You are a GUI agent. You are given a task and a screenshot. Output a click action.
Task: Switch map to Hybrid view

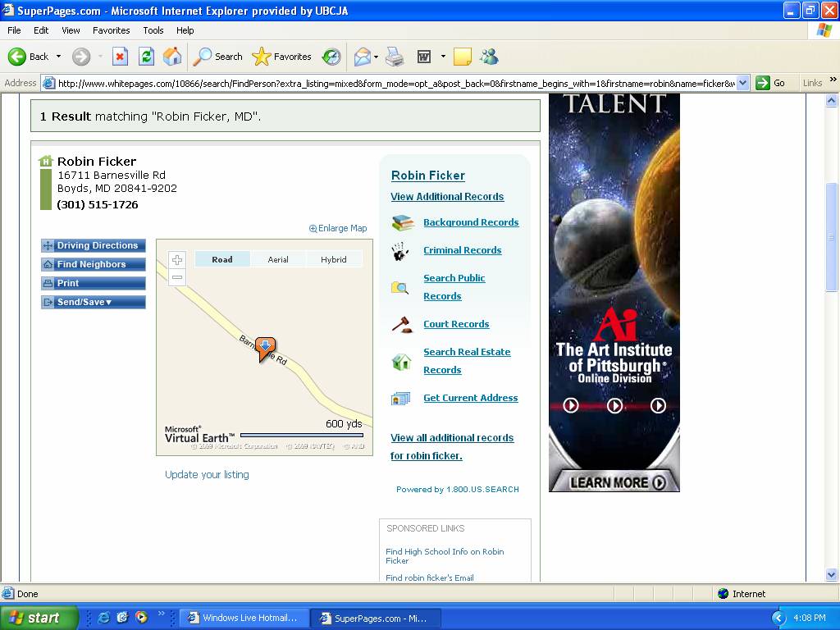tap(334, 259)
